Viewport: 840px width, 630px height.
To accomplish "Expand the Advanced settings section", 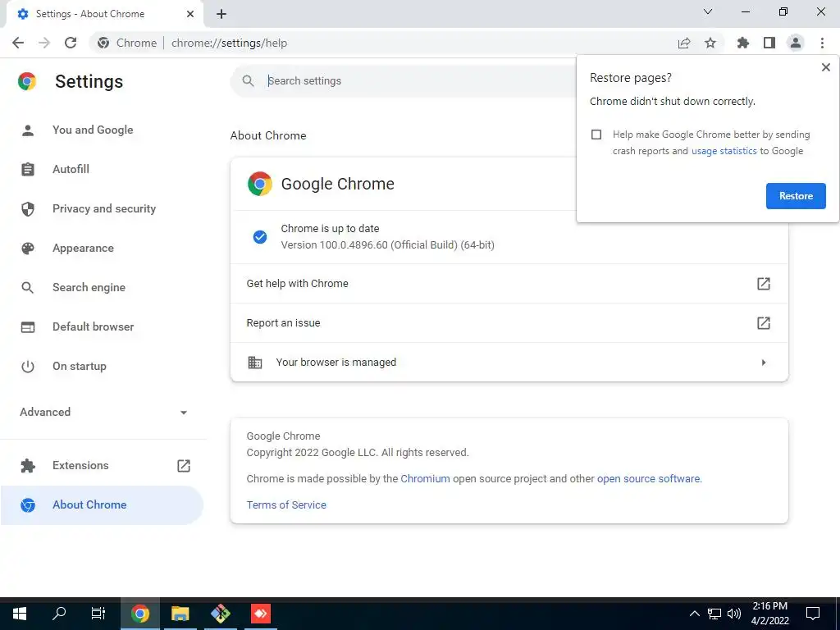I will (x=104, y=412).
